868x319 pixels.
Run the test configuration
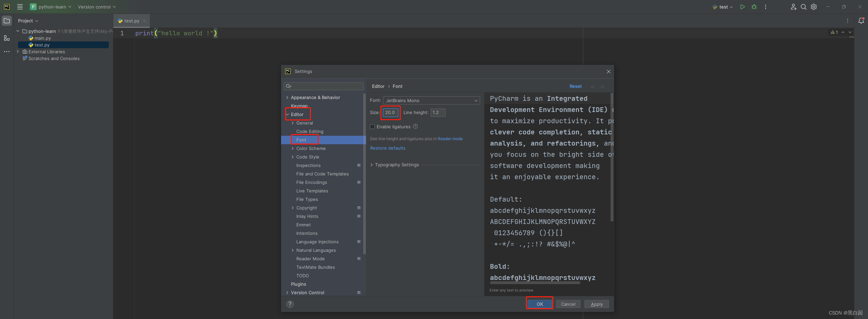[743, 7]
